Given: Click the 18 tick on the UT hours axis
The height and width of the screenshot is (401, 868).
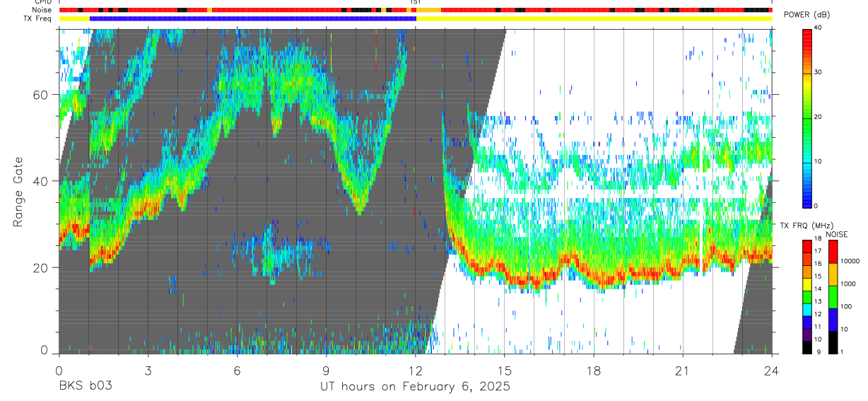Looking at the screenshot, I should point(594,370).
